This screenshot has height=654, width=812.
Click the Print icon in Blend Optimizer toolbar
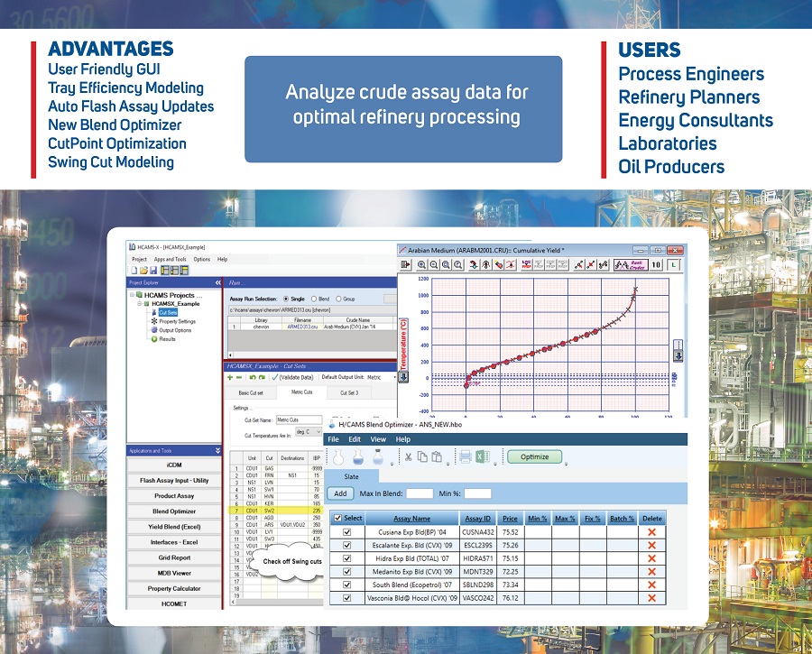pyautogui.click(x=465, y=456)
